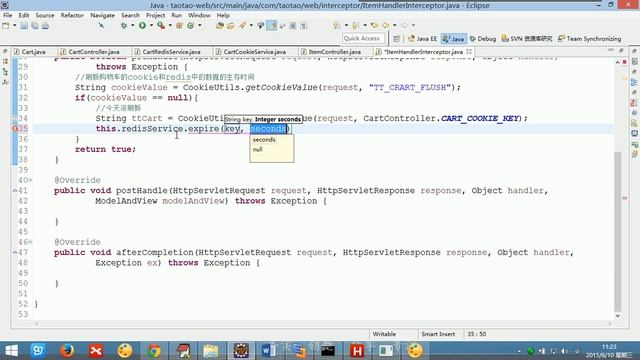Click the Debug bug toolbar icon
The image size is (640, 360).
point(124,25)
